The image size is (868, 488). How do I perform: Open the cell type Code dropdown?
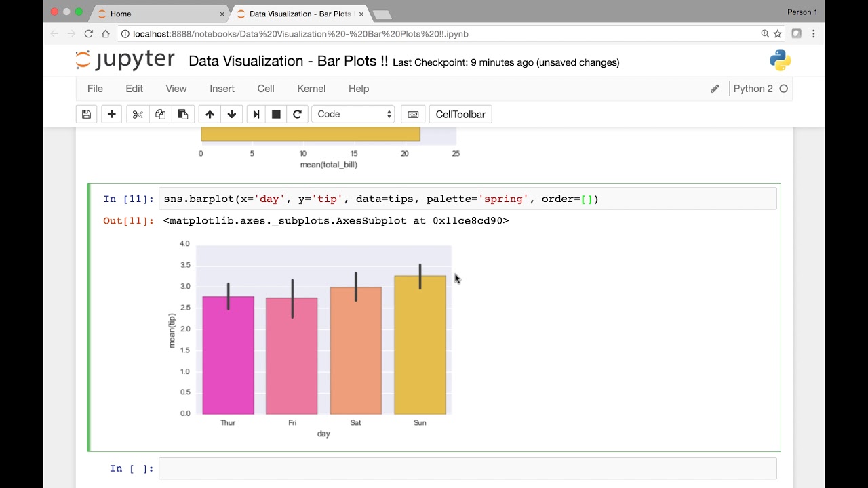pyautogui.click(x=353, y=114)
